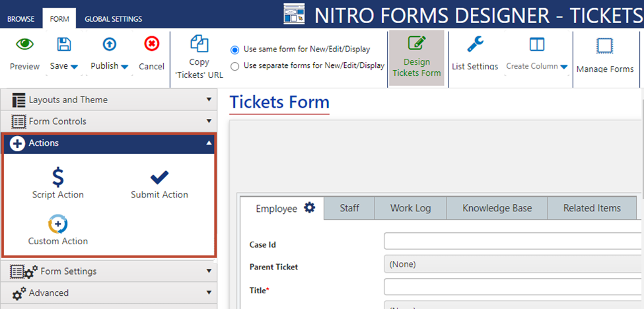Open the GLOBAL SETTINGS ribbon tab

pos(114,19)
